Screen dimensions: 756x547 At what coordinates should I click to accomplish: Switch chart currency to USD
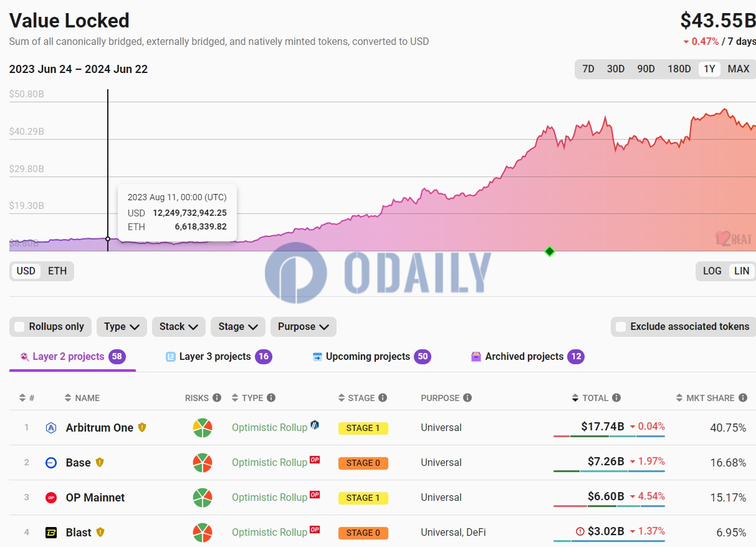pos(26,271)
